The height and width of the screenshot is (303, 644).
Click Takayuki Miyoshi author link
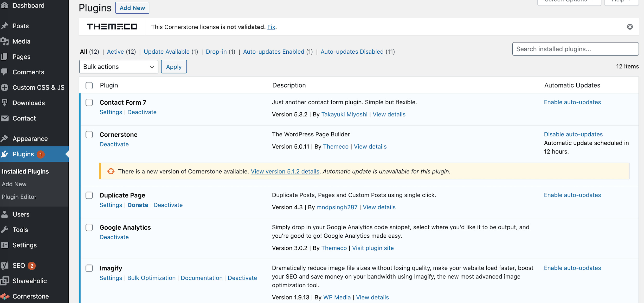click(344, 114)
